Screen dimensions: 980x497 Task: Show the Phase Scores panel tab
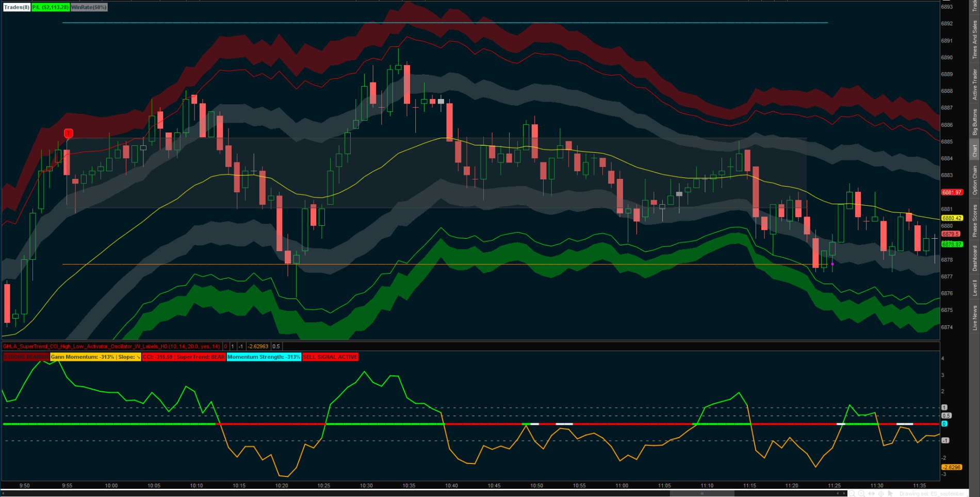[974, 221]
